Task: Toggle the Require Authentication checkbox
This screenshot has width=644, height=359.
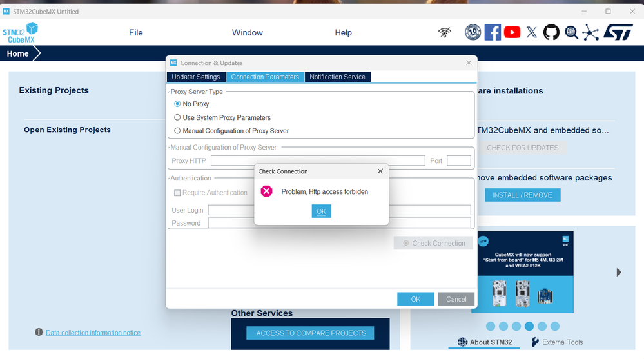Action: (x=177, y=193)
